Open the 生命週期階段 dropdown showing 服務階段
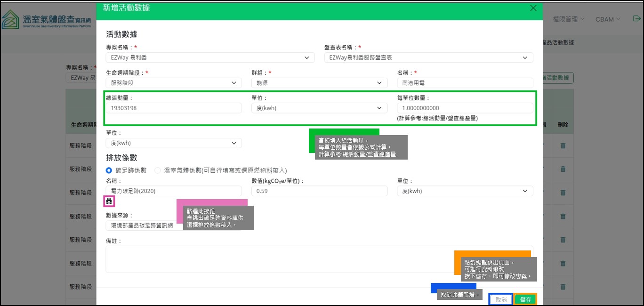The width and height of the screenshot is (644, 306). point(174,83)
